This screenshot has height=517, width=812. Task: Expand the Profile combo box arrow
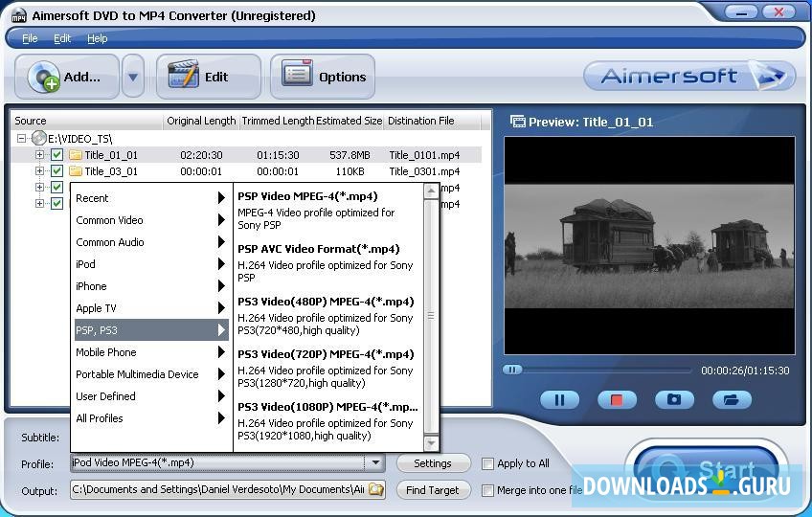375,463
